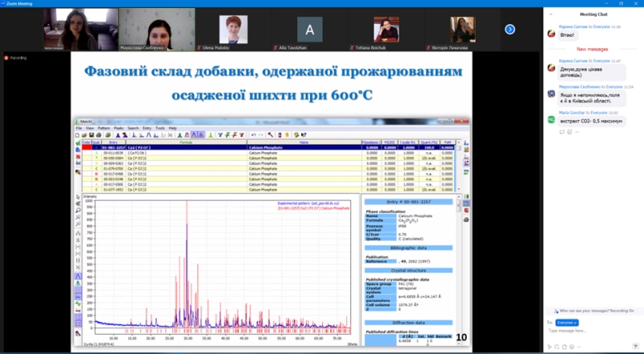Click the help question-mark icon in Match! toolbar

303,134
